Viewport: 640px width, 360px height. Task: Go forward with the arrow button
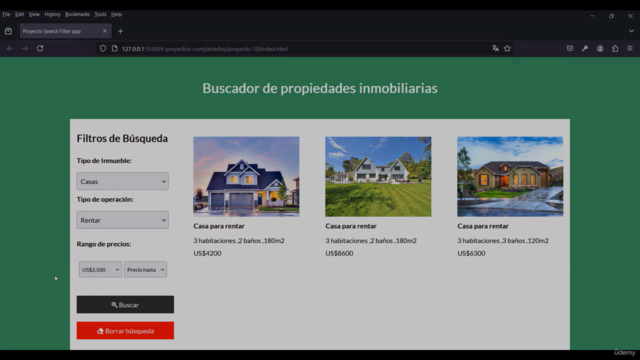click(25, 49)
